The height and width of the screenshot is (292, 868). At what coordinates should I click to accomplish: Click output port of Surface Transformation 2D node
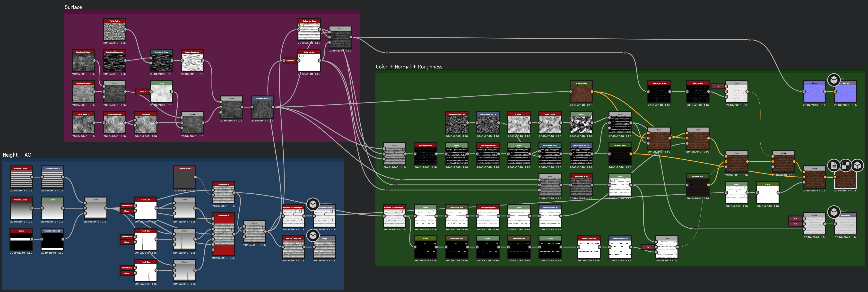click(x=273, y=107)
